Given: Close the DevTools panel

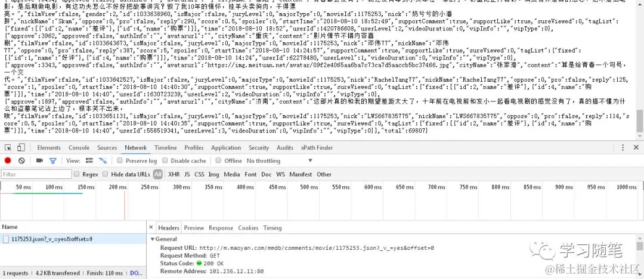Looking at the screenshot, I should pos(636,147).
